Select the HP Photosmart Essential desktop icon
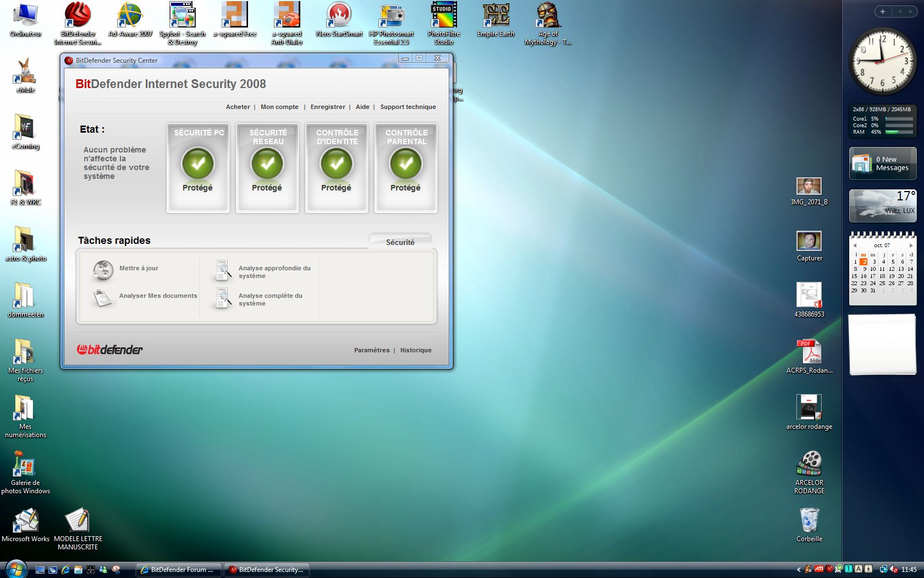Image resolution: width=924 pixels, height=578 pixels. [392, 23]
